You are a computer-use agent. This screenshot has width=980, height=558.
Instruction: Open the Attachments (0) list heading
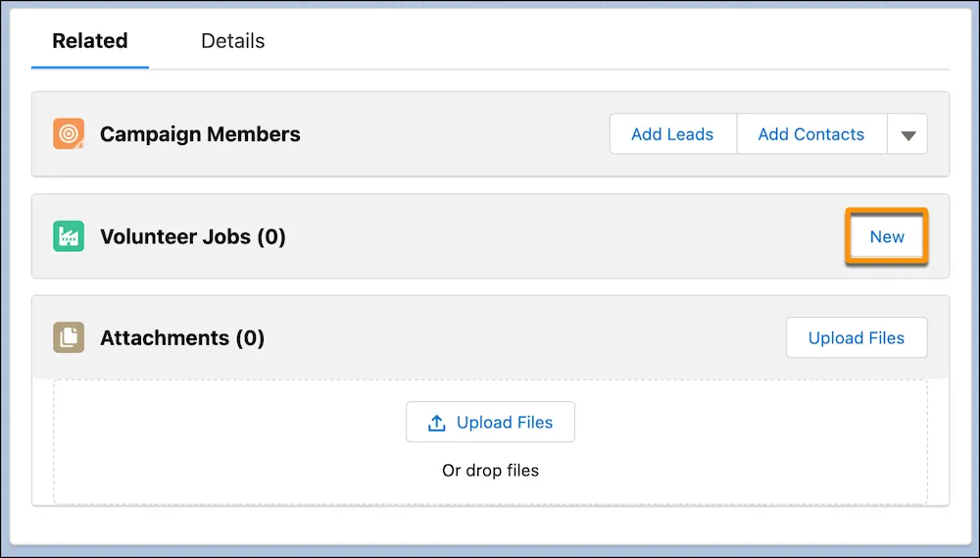click(182, 338)
